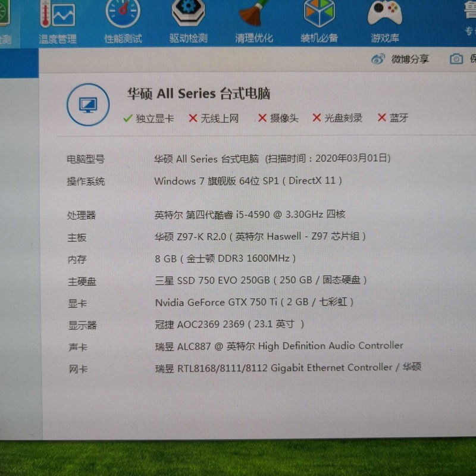Click the 蓝牙 feature label
This screenshot has width=476, height=476.
click(x=399, y=117)
